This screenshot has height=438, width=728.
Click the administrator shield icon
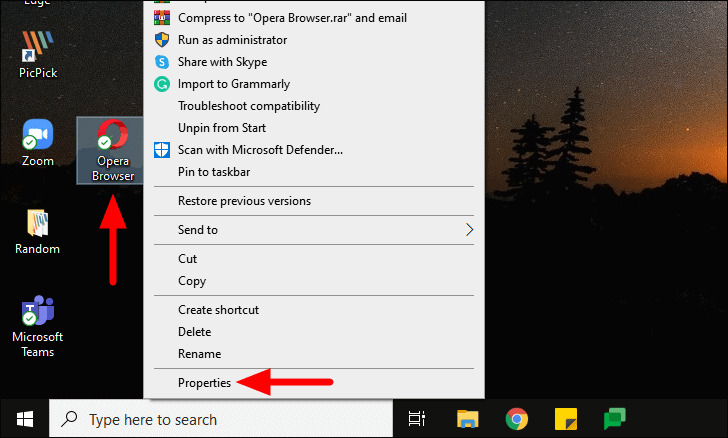pyautogui.click(x=162, y=40)
